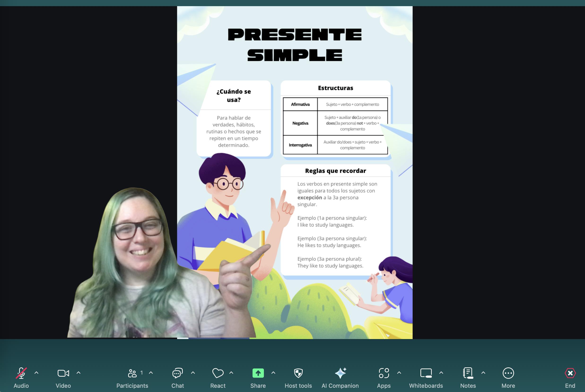Expand the video options chevron
The width and height of the screenshot is (585, 392).
(x=79, y=373)
